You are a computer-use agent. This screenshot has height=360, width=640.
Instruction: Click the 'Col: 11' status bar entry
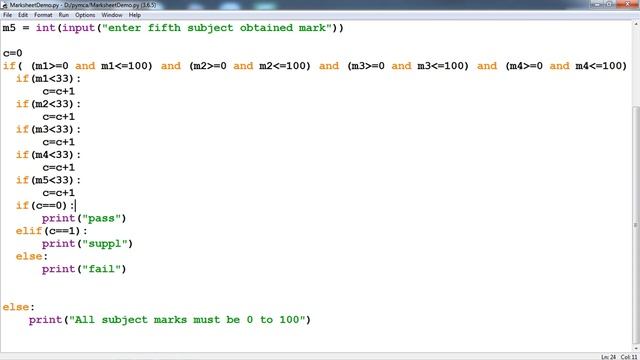(629, 357)
